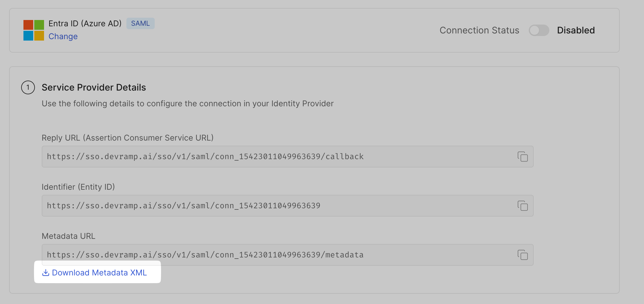Copy the Identifier Entity ID value
Screen dimensions: 644x304
pos(522,206)
